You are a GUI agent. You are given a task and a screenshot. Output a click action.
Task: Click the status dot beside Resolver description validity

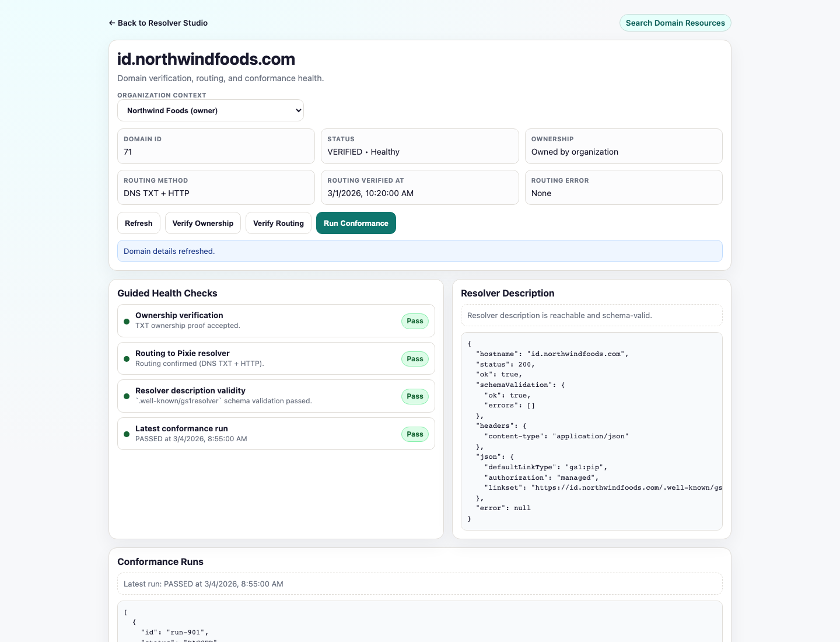point(127,396)
